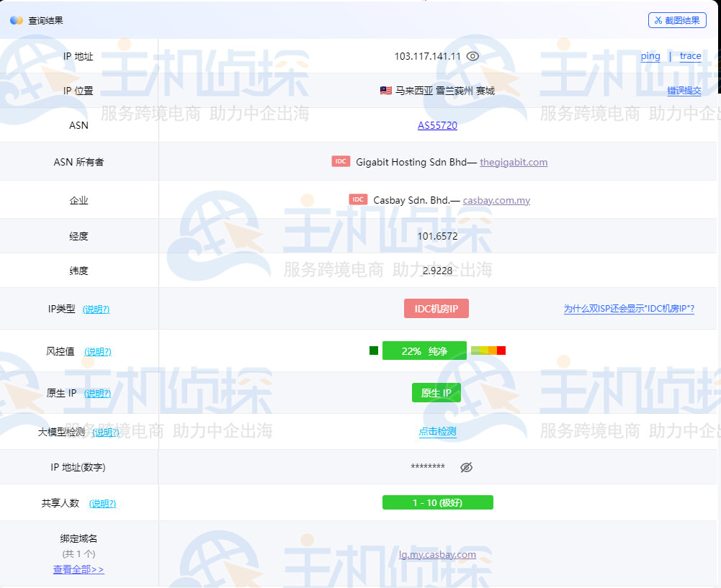Click the dark green square risk indicator
Image resolution: width=721 pixels, height=588 pixels.
coord(373,350)
